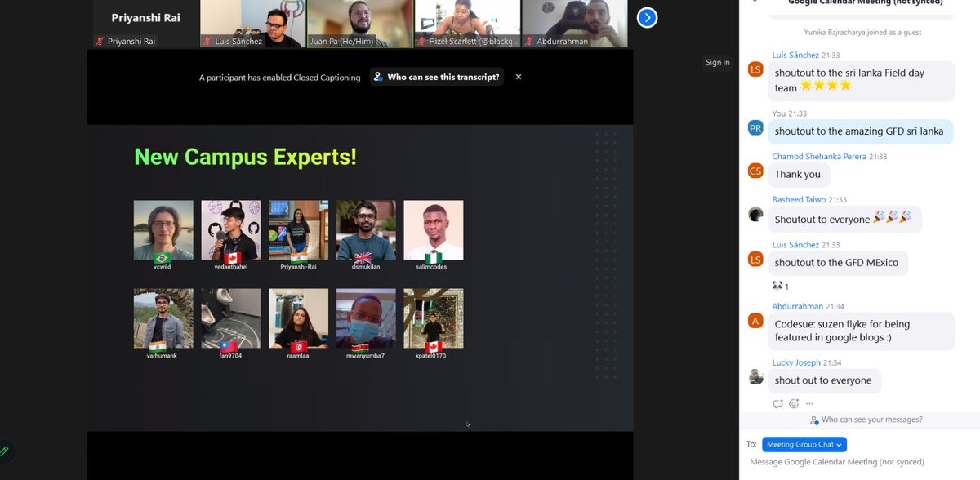Click vcwild's photo on the slide
This screenshot has height=480, width=980.
[x=163, y=230]
